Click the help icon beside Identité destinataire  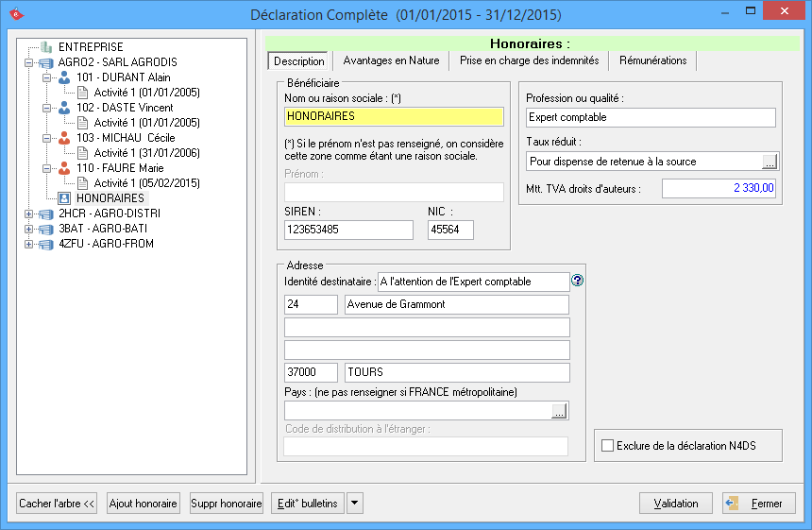point(578,281)
